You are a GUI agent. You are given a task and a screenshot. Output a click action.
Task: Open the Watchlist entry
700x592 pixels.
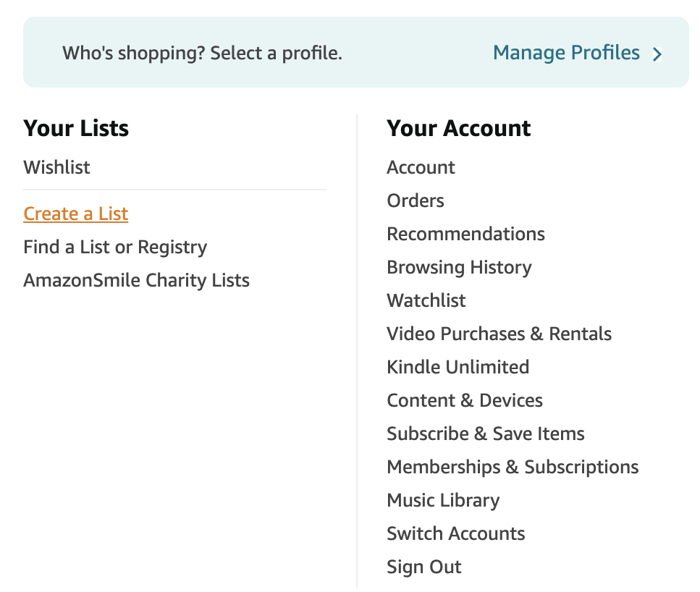pos(426,300)
